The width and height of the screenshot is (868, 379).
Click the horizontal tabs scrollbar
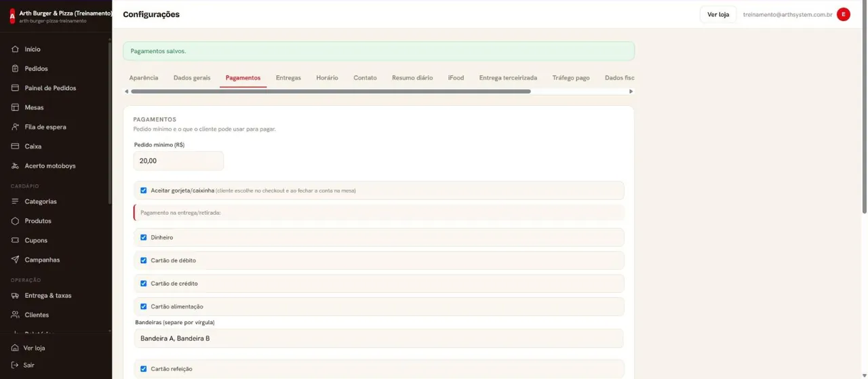331,92
